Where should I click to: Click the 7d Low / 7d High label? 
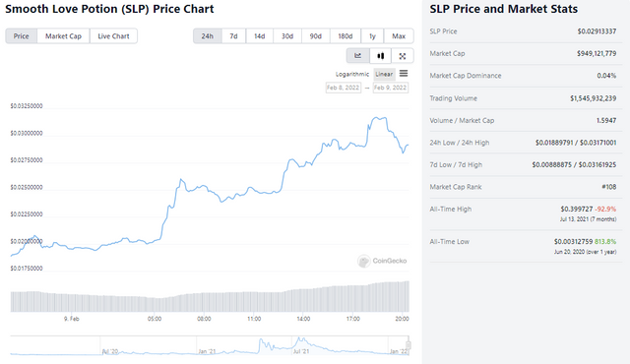pos(456,164)
